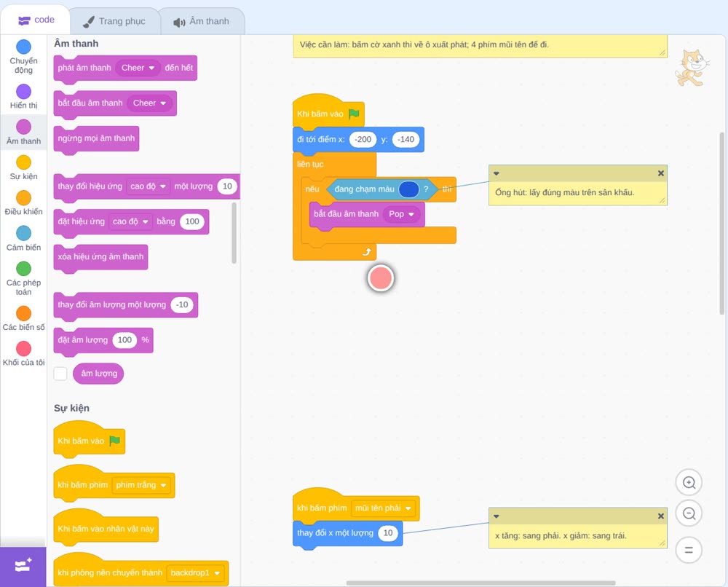
Task: Switch to the Trang phục tab
Action: pos(114,21)
